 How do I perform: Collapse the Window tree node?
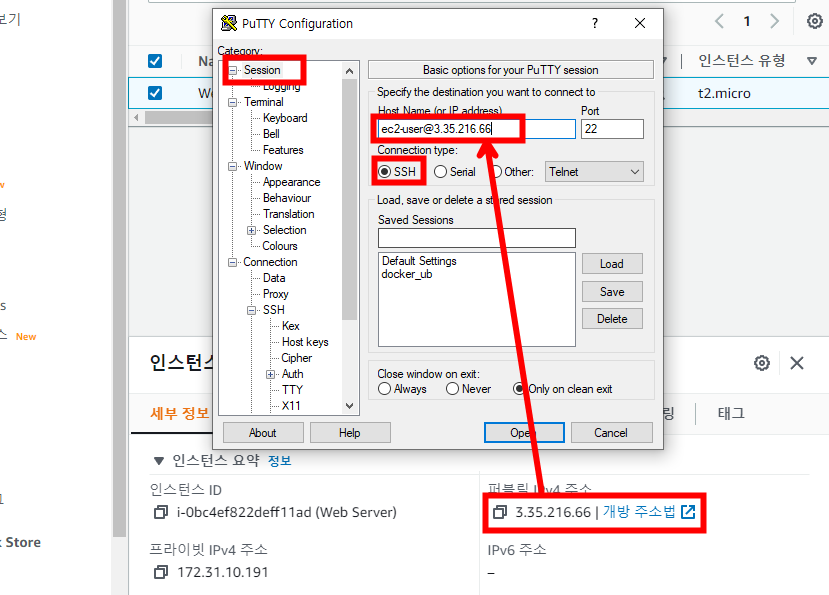pos(233,166)
